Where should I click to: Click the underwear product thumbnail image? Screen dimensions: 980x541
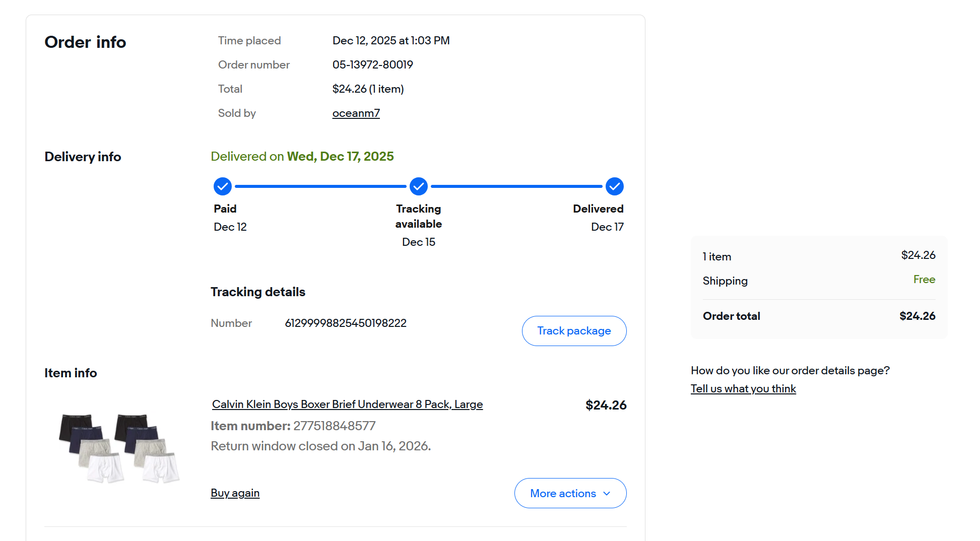(119, 448)
